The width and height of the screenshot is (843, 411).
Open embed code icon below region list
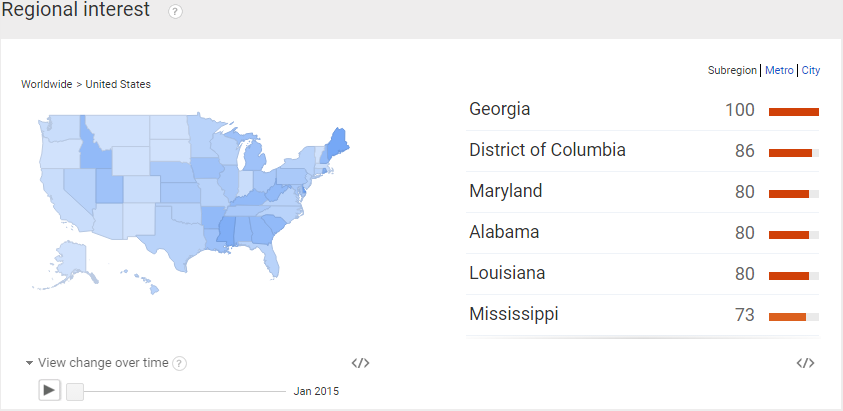(x=805, y=363)
